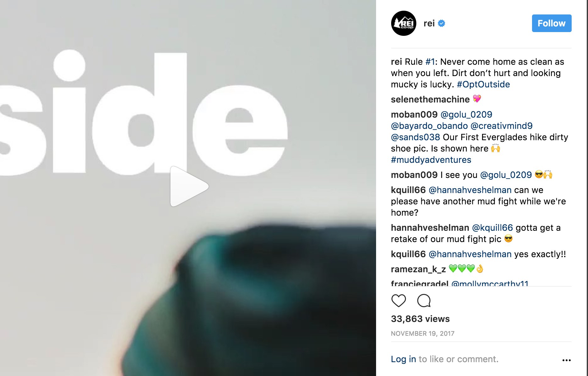Viewport: 588px width, 376px height.
Task: Click Log in to comment
Action: pos(403,359)
